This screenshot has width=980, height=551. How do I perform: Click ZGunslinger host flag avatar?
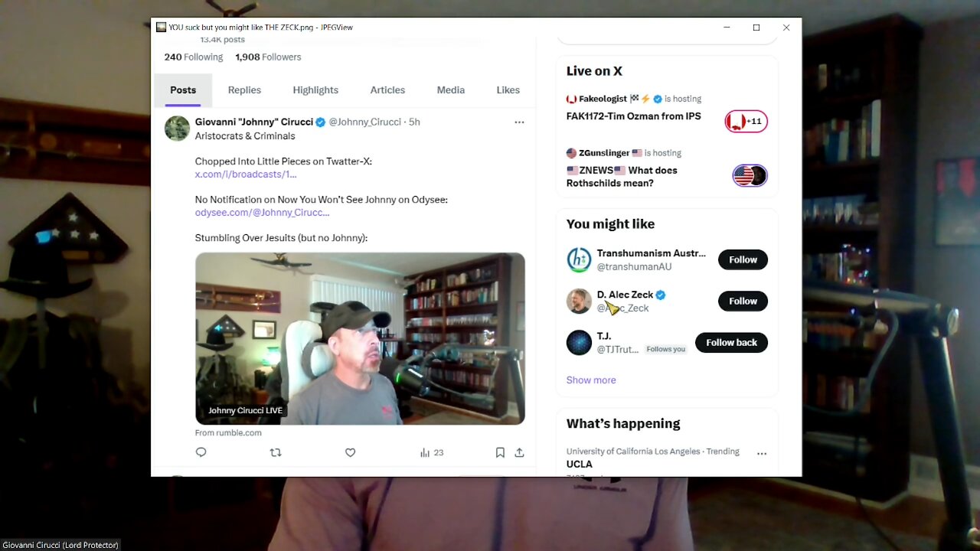pyautogui.click(x=571, y=153)
